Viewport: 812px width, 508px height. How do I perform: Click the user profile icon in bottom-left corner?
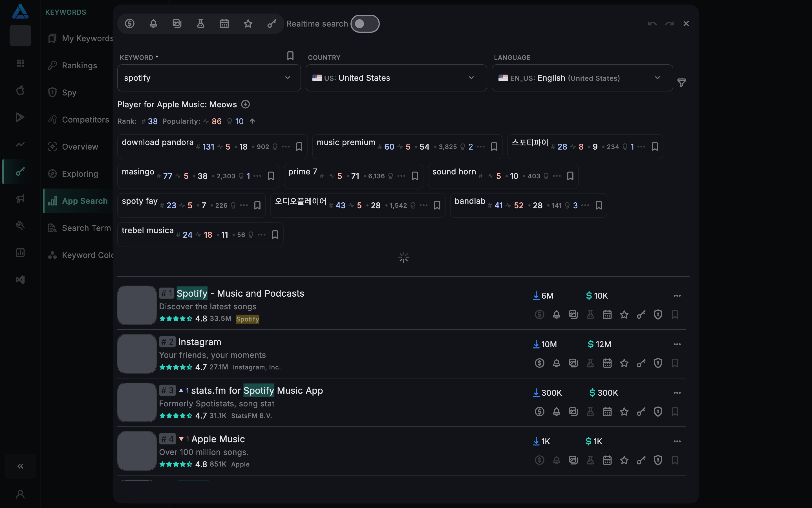(20, 494)
